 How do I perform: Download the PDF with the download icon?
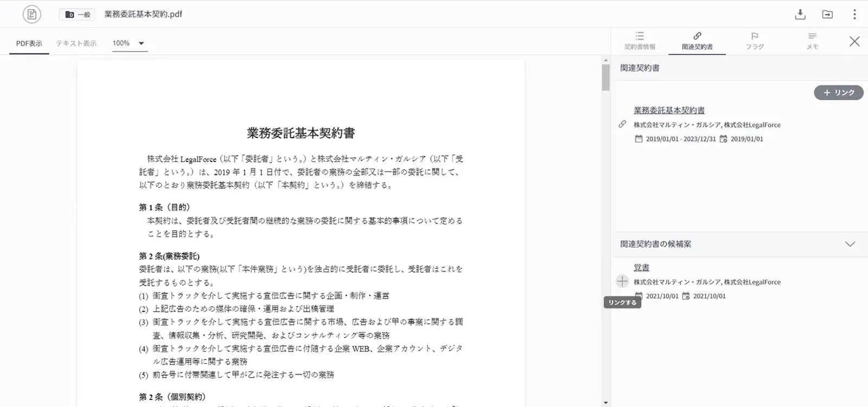click(x=800, y=15)
